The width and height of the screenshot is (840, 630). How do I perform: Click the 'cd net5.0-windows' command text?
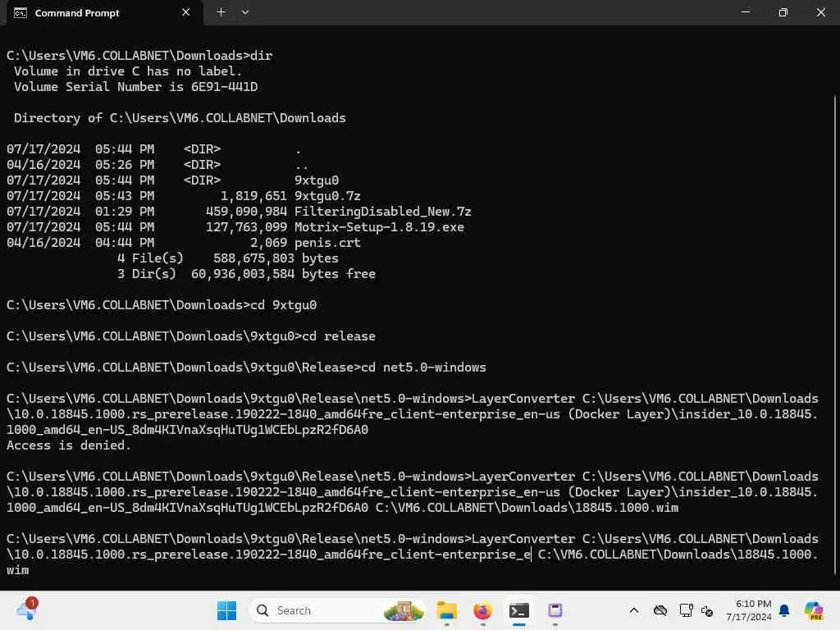424,367
